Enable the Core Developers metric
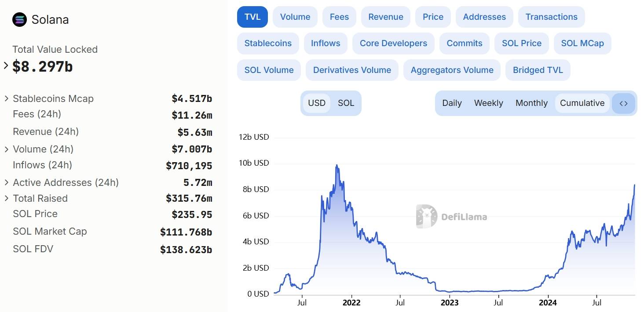 point(393,44)
